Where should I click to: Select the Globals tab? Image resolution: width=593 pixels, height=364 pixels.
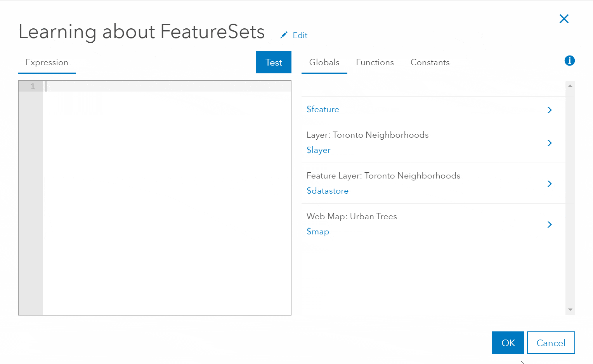coord(324,62)
